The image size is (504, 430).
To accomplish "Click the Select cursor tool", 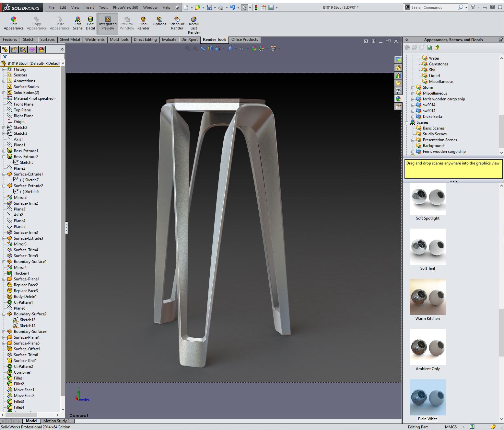I will pos(244,7).
